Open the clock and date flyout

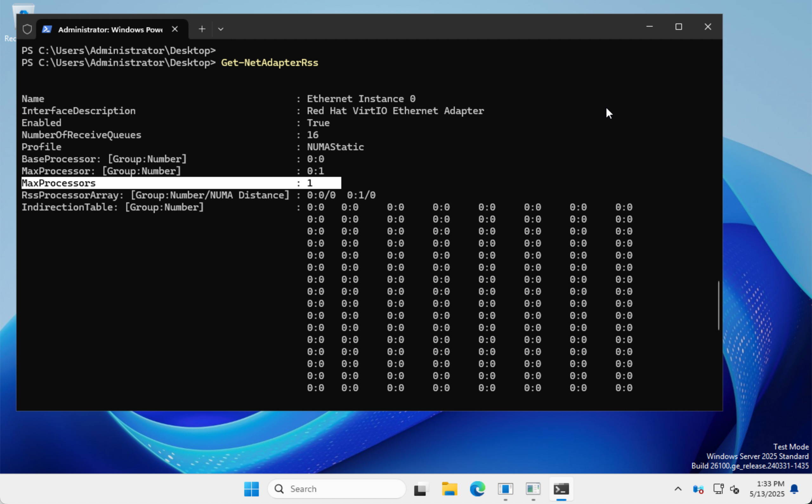(x=767, y=489)
